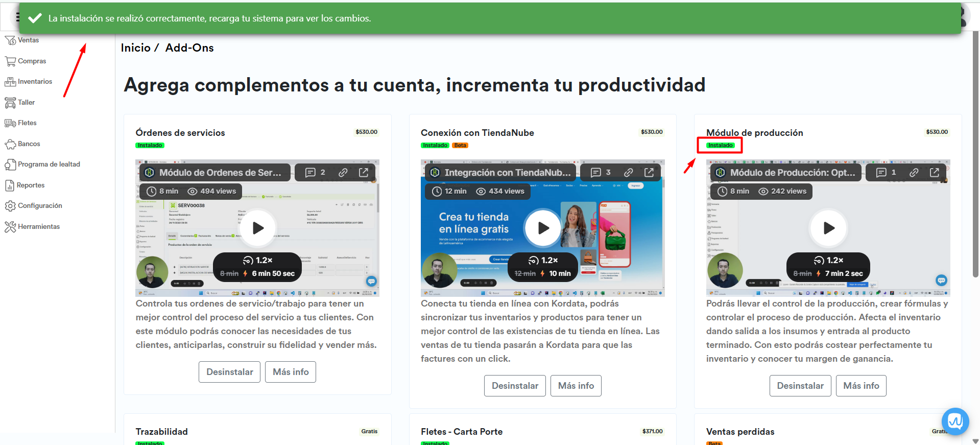This screenshot has height=445, width=980.
Task: Go to Inicio breadcrumb link
Action: point(135,48)
